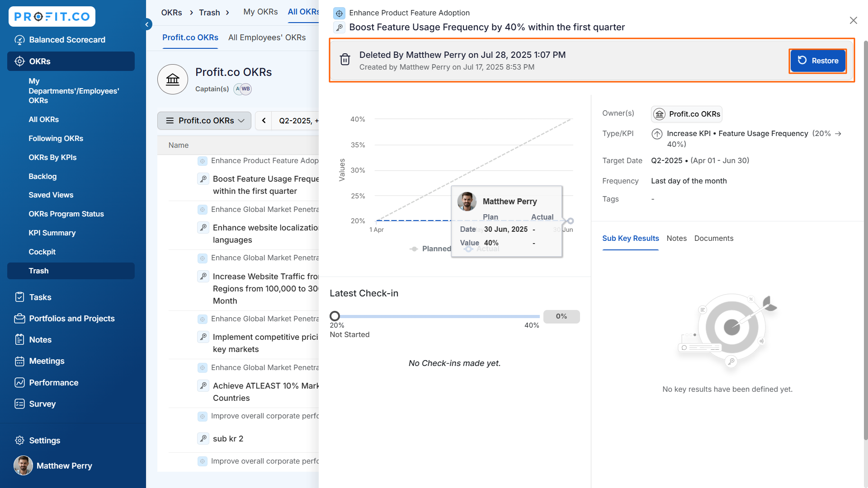Toggle the Planned legend series
This screenshot has height=488, width=868.
pos(430,249)
